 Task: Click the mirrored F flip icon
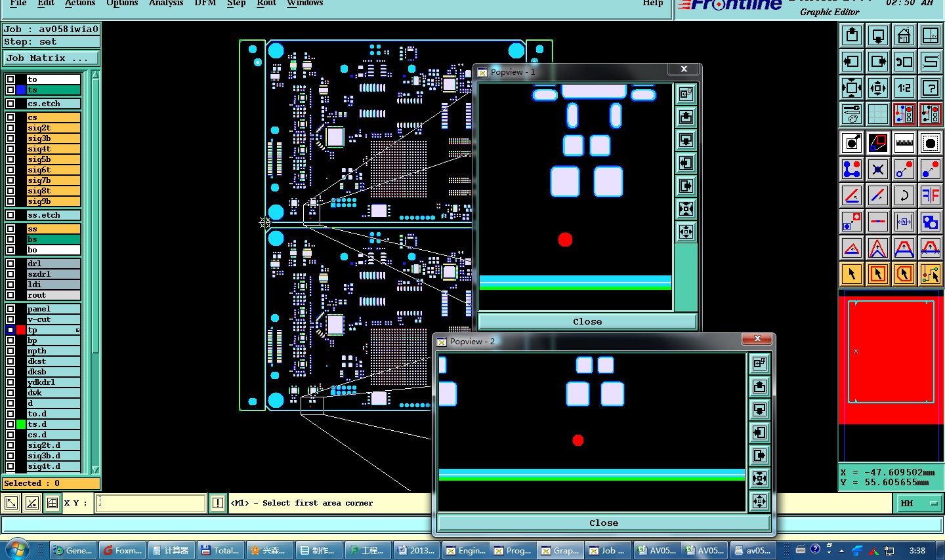click(x=931, y=195)
